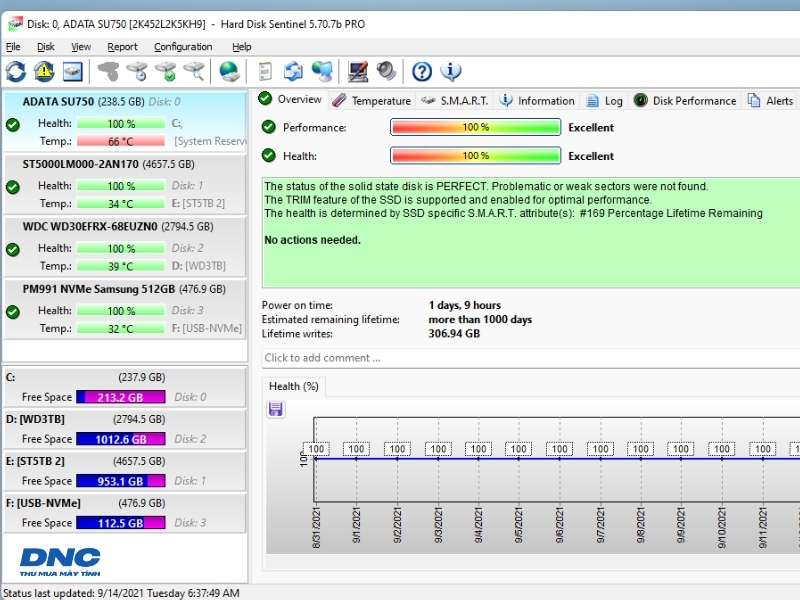Select the ST5000LM000-2AN170 disk
800x600 pixels.
pos(125,184)
